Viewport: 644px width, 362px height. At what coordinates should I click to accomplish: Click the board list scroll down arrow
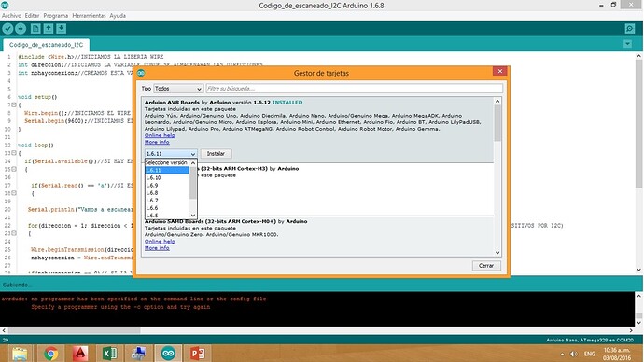pos(497,253)
